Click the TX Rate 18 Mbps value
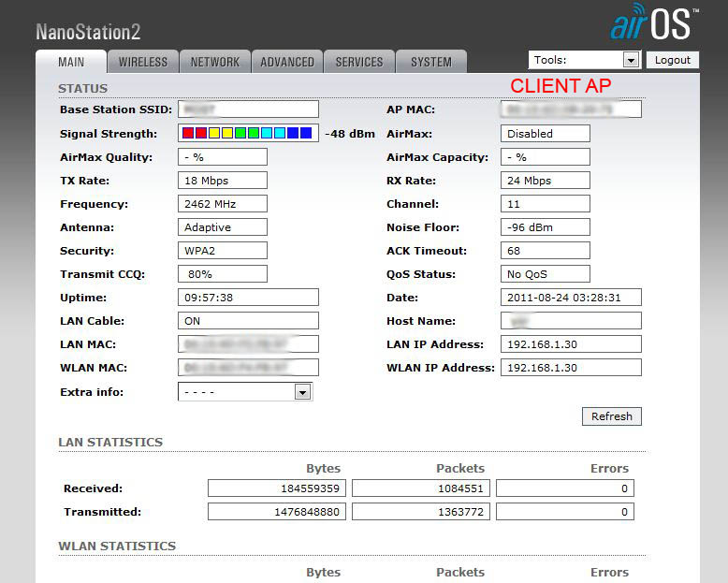728x583 pixels. click(223, 180)
